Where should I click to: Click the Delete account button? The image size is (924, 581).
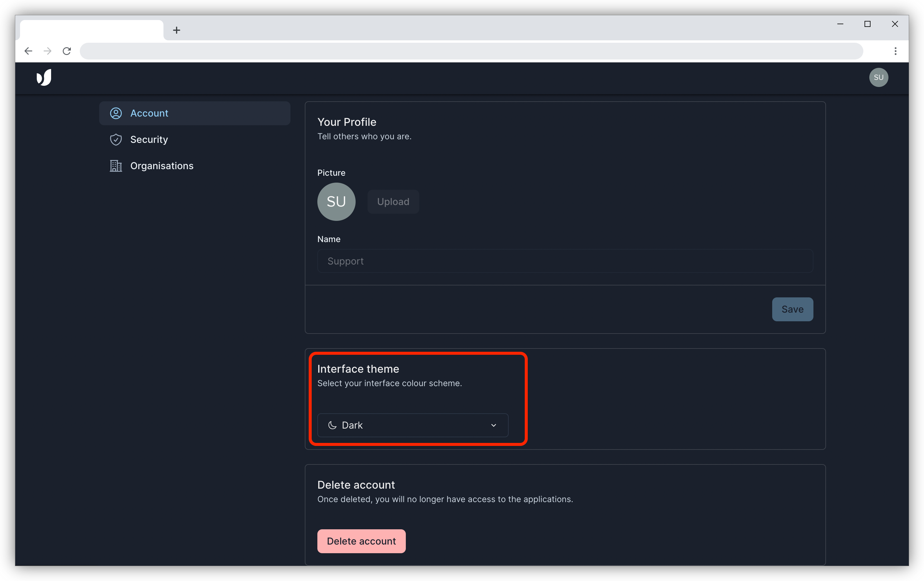tap(361, 541)
